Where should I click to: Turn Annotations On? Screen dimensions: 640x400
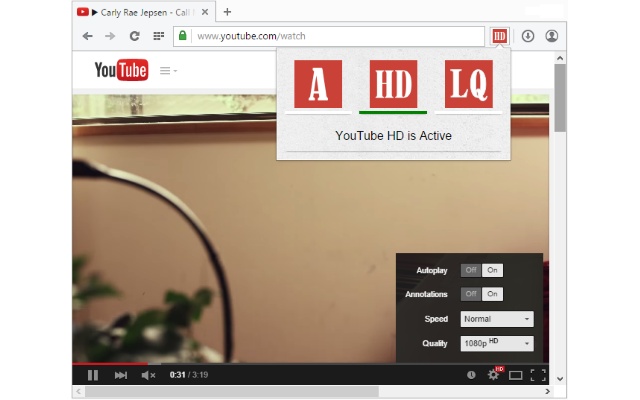pyautogui.click(x=492, y=294)
